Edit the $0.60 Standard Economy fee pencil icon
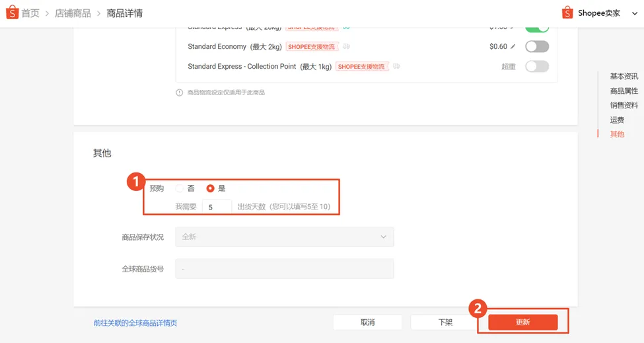644x343 pixels. coord(513,46)
